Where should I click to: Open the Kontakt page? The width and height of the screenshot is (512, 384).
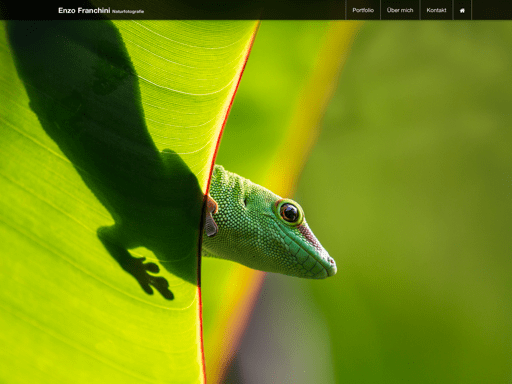(436, 10)
